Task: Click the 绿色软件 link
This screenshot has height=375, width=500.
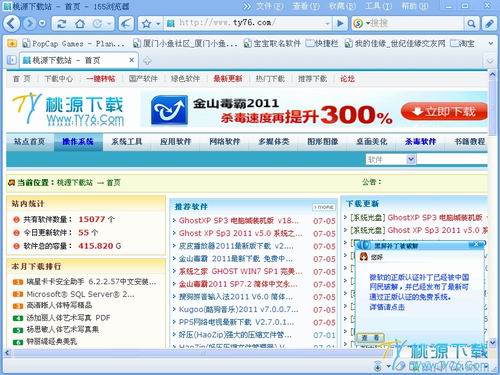Action: 185,79
